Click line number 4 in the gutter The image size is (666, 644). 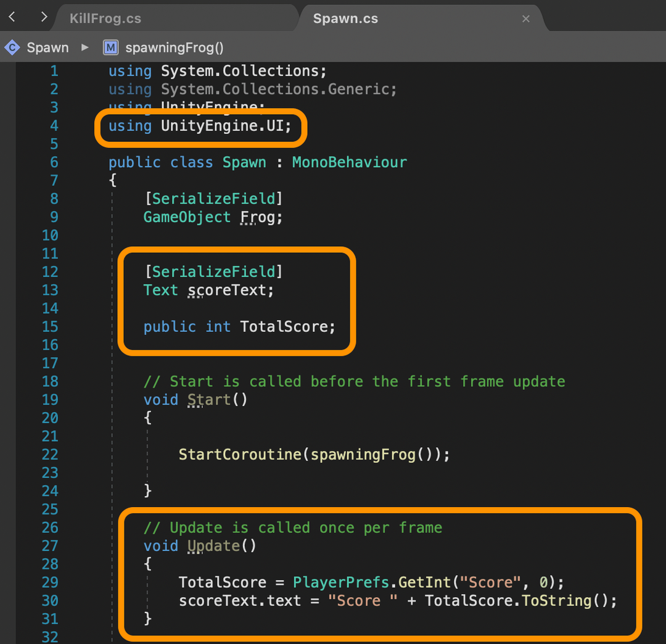54,126
